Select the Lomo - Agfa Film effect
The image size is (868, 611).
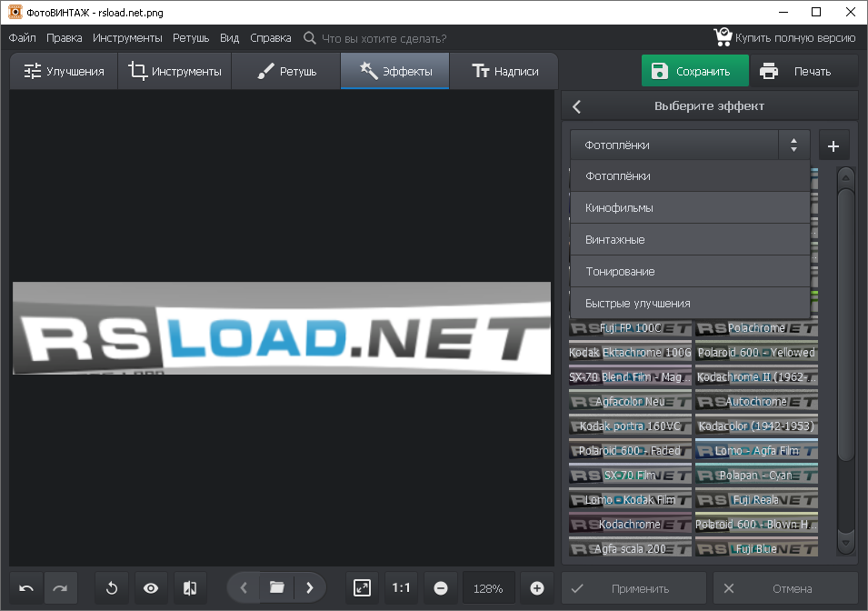pyautogui.click(x=757, y=450)
